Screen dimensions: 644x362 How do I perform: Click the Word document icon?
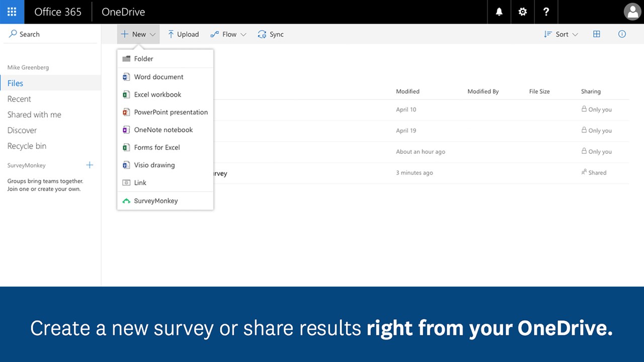(x=126, y=77)
